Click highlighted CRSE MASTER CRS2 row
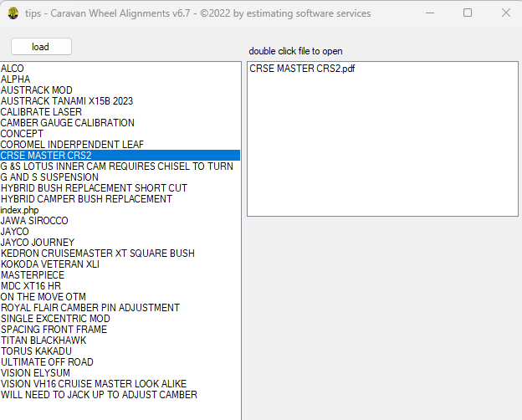Viewport: 522px width, 420px height. pos(120,156)
